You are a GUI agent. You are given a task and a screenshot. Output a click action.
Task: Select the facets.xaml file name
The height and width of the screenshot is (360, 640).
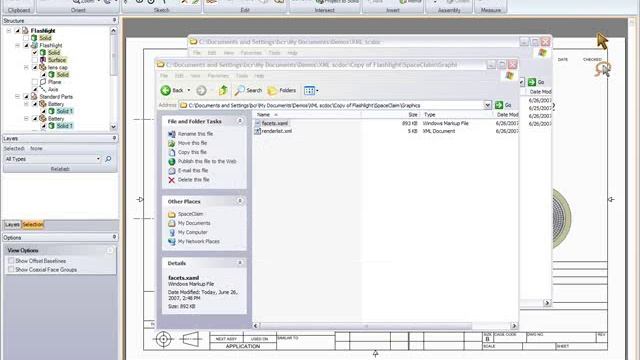(275, 123)
